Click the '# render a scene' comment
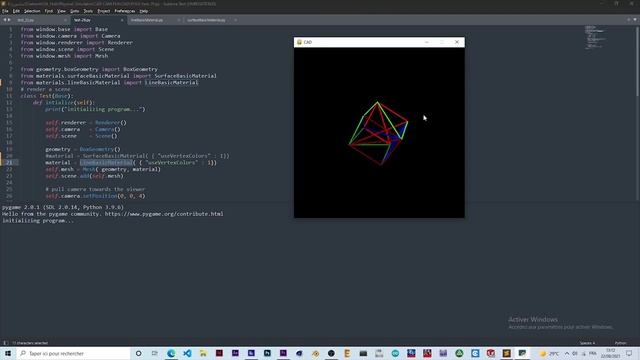The image size is (640, 360). tap(45, 89)
